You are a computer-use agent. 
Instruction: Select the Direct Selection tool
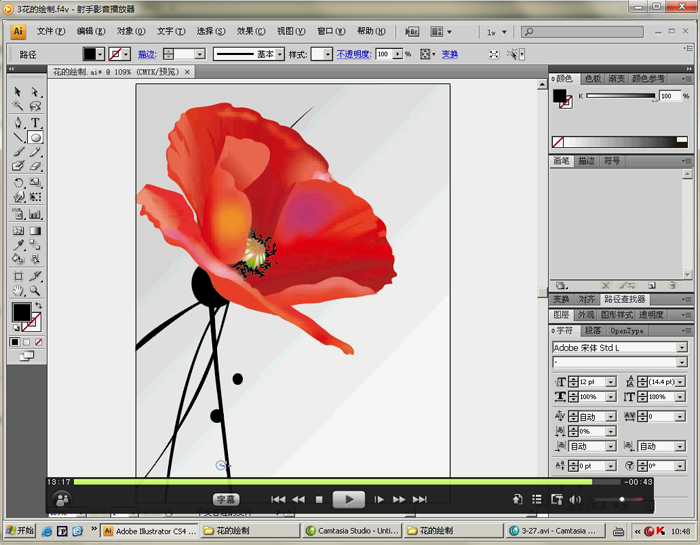pos(35,92)
